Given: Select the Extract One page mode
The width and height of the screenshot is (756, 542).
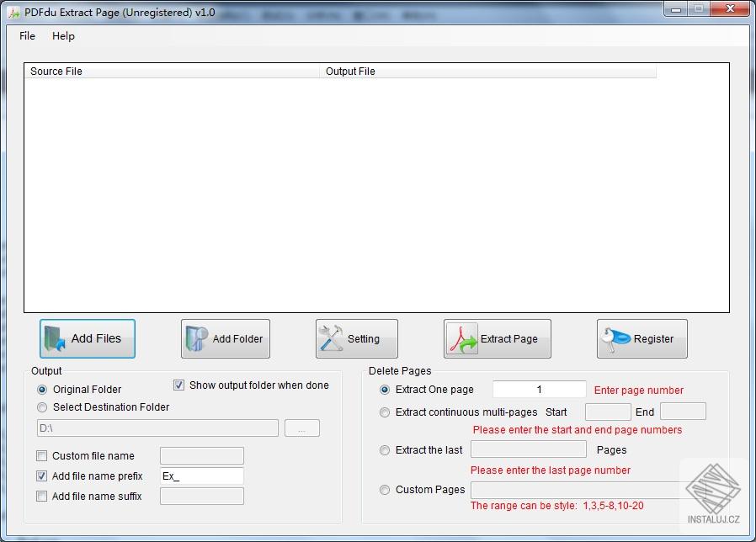Looking at the screenshot, I should 385,390.
